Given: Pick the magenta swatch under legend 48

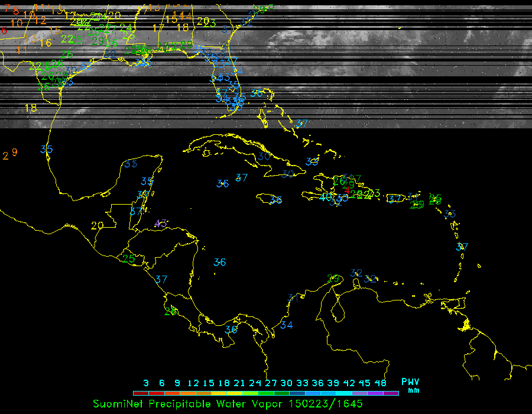Looking at the screenshot, I should click(391, 393).
